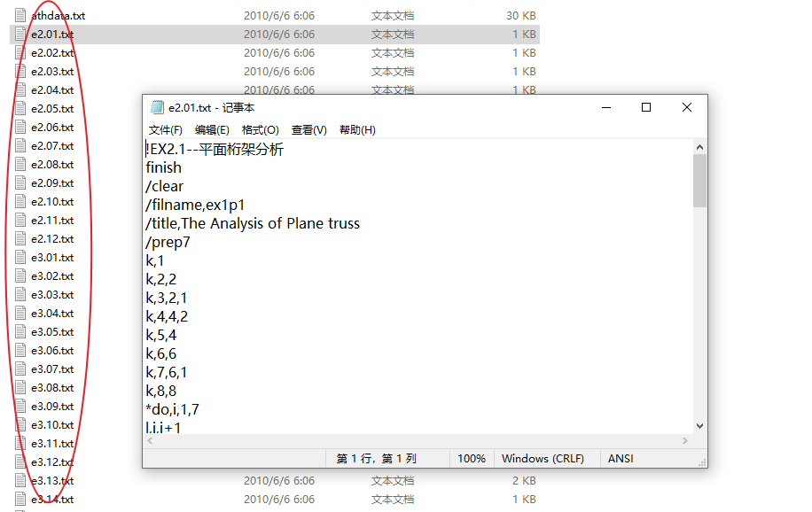Click the 30 KB size of athdata.txt

pos(521,16)
